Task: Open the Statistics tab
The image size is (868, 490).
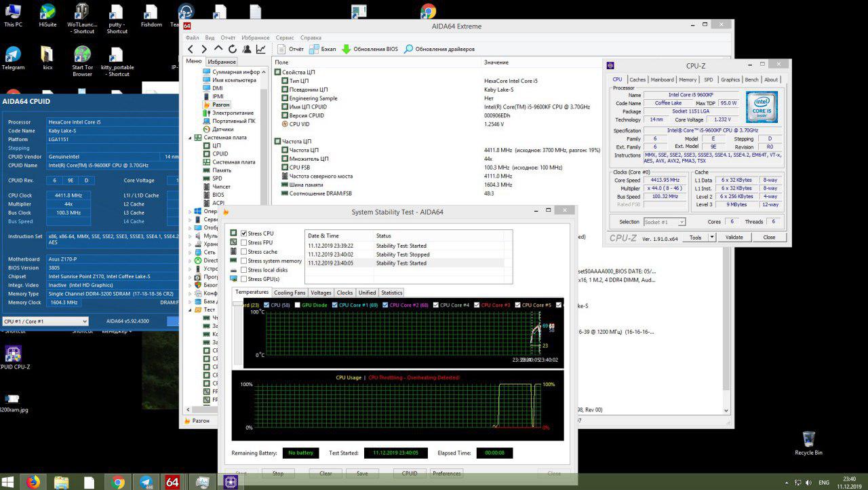Action: [x=391, y=293]
